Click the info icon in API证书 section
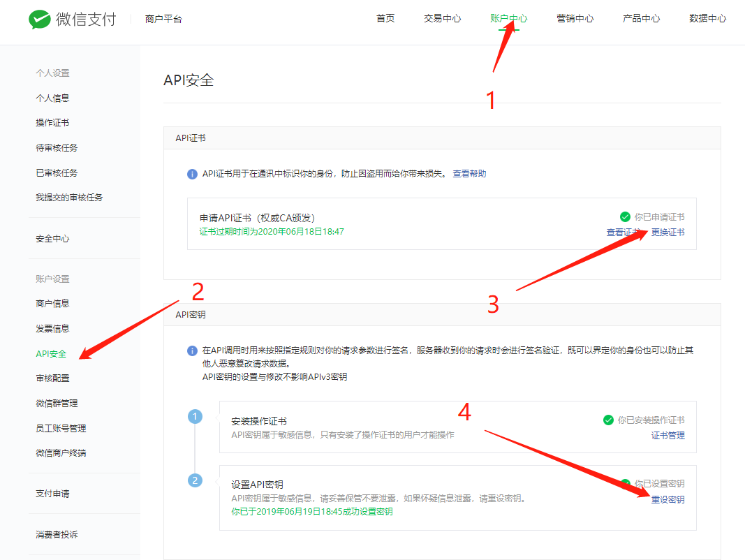The height and width of the screenshot is (560, 745). pyautogui.click(x=192, y=175)
